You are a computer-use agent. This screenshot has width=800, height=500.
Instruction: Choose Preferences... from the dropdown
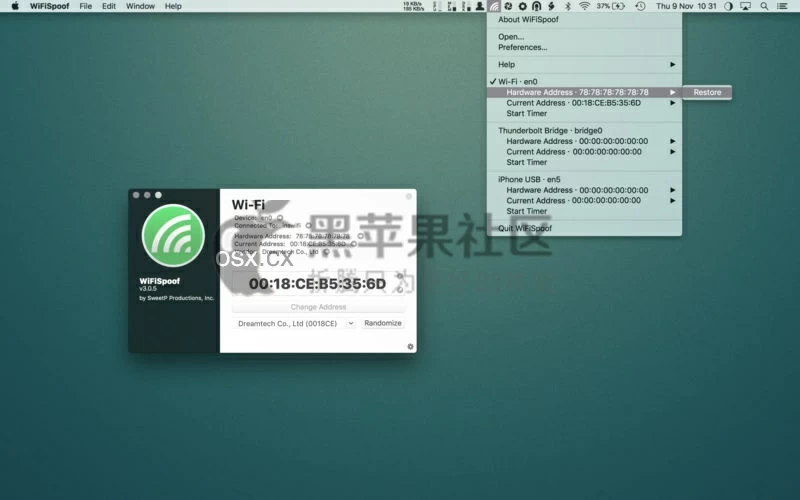(584, 47)
